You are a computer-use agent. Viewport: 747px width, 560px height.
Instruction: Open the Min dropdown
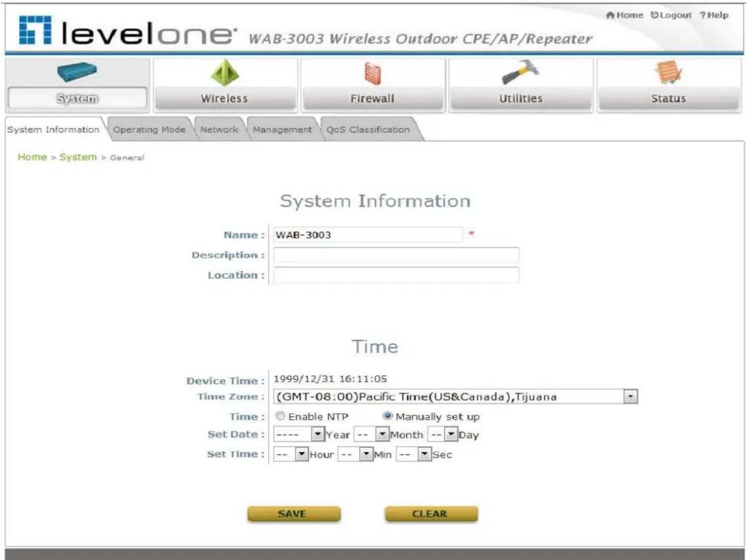[x=355, y=454]
